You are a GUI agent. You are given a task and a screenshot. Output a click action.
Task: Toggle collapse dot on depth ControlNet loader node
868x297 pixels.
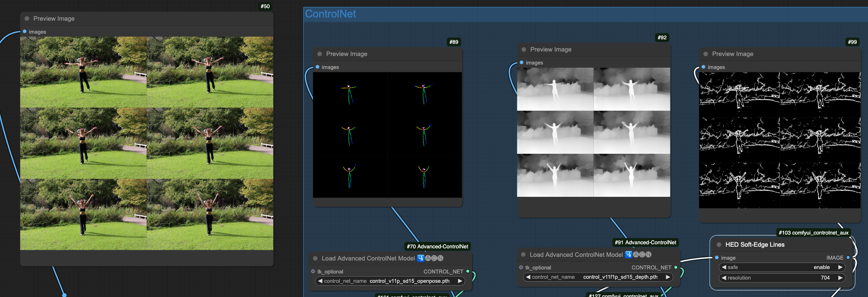[x=523, y=255]
